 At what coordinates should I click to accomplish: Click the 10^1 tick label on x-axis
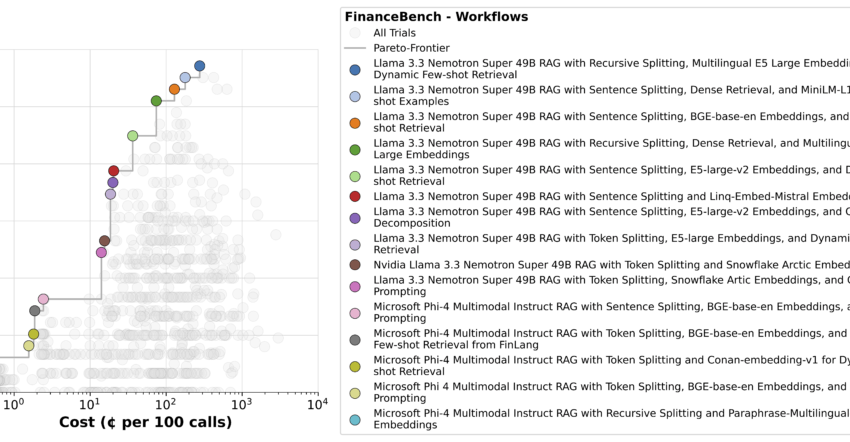coord(89,403)
